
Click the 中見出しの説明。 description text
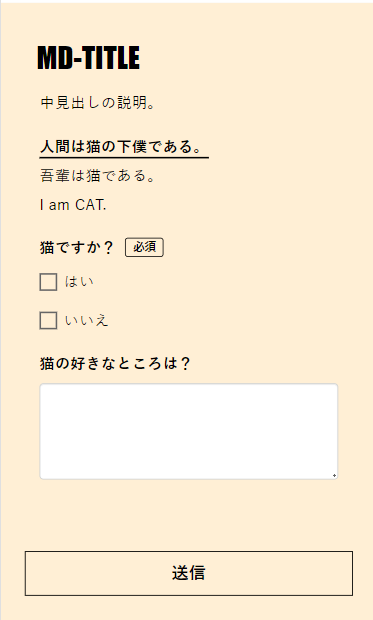coord(98,103)
